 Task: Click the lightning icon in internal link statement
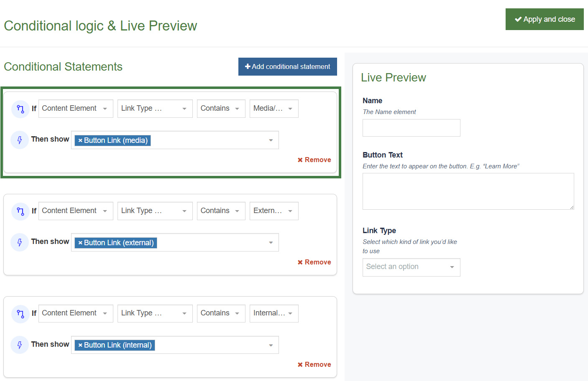(19, 345)
